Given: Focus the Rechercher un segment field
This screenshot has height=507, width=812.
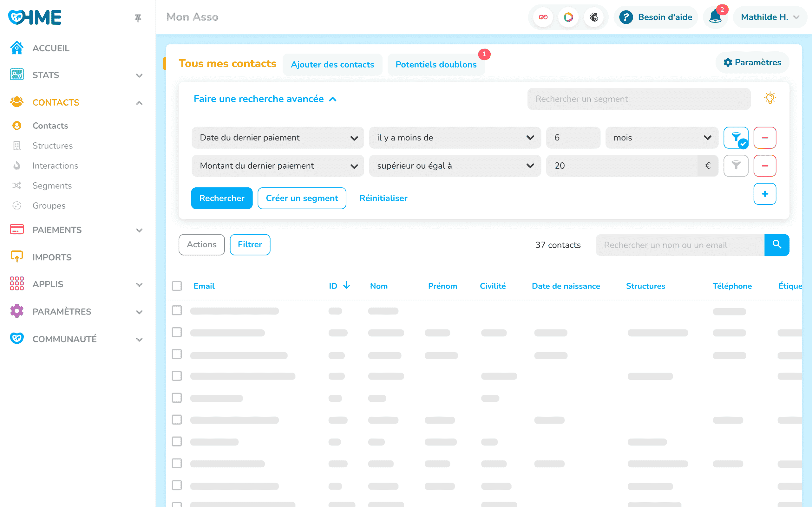Looking at the screenshot, I should 638,99.
